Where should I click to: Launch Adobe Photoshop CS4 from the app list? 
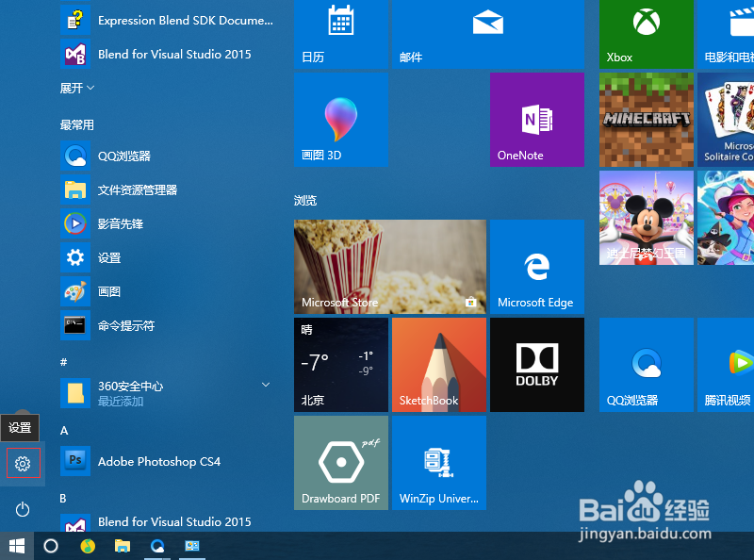pyautogui.click(x=169, y=461)
